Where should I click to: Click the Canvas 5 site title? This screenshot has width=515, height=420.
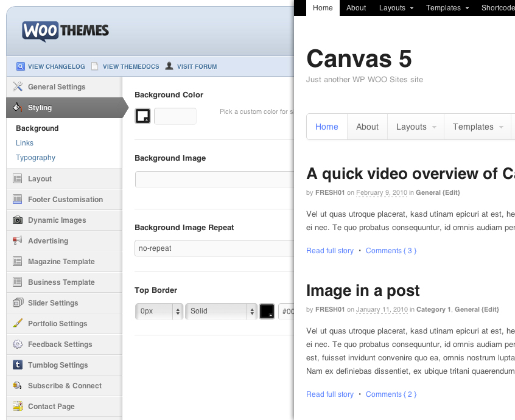click(x=359, y=59)
